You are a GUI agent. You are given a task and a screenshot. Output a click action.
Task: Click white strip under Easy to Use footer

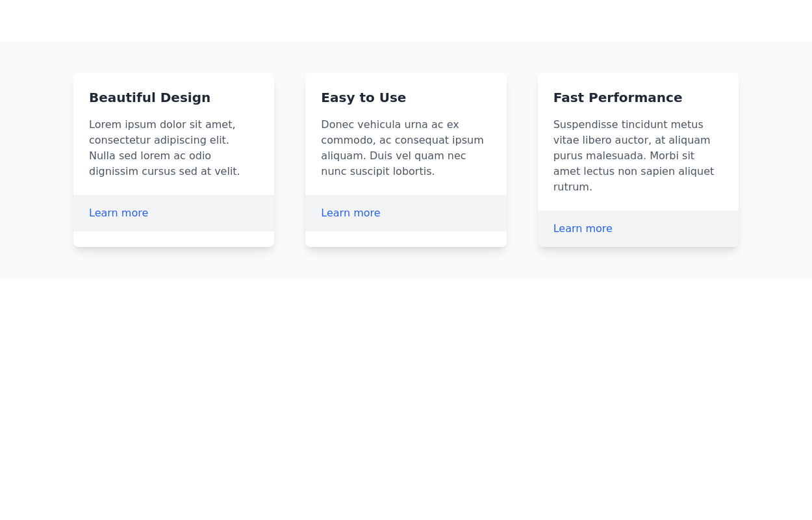point(405,239)
